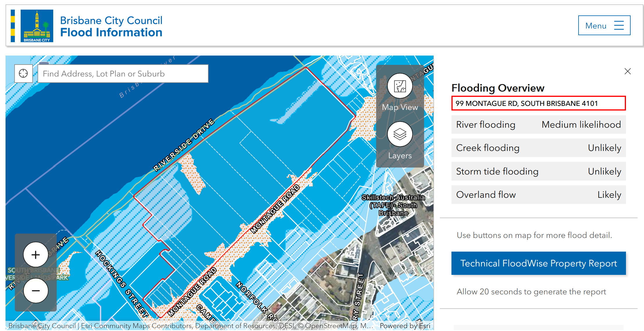Viewport: 644px width, 331px height.
Task: Close the Flooding Overview panel
Action: pyautogui.click(x=627, y=71)
